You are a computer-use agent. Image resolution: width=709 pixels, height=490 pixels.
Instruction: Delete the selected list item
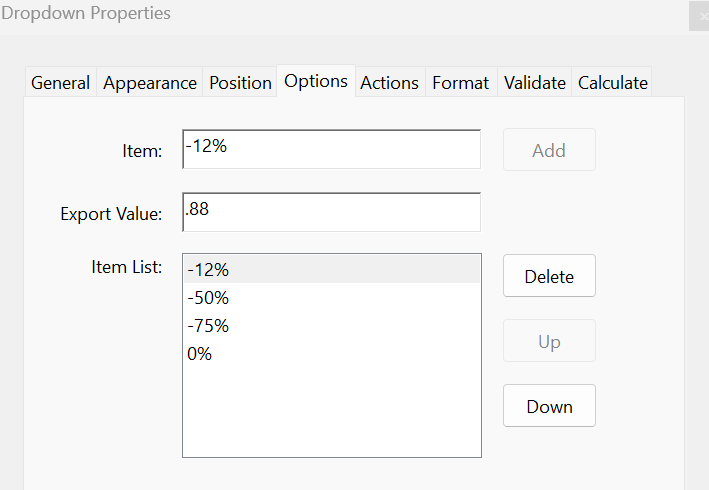pyautogui.click(x=549, y=276)
